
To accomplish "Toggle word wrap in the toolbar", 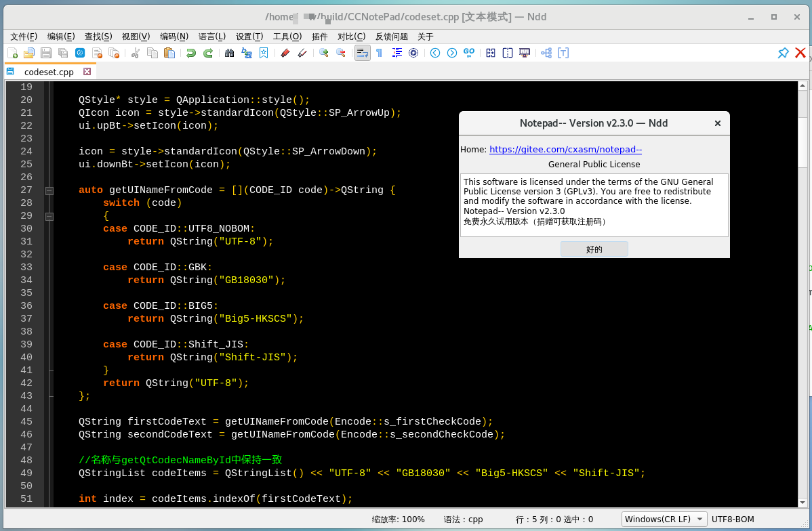I will click(x=362, y=52).
